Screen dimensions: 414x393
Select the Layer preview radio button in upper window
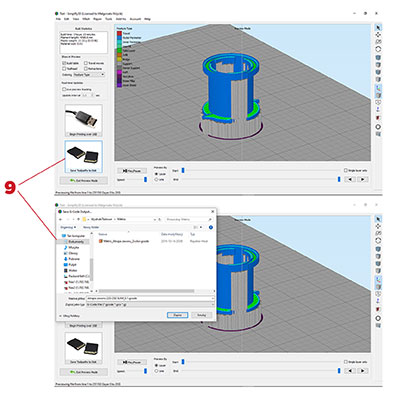[x=156, y=174]
